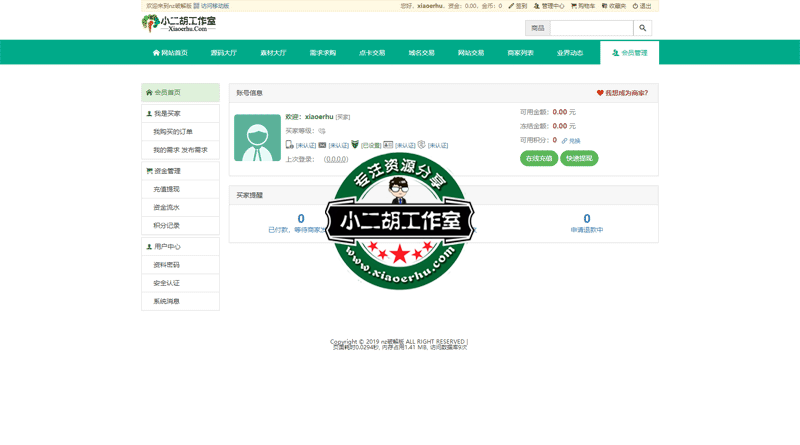Open the 网站首页 navigation tab

point(170,53)
